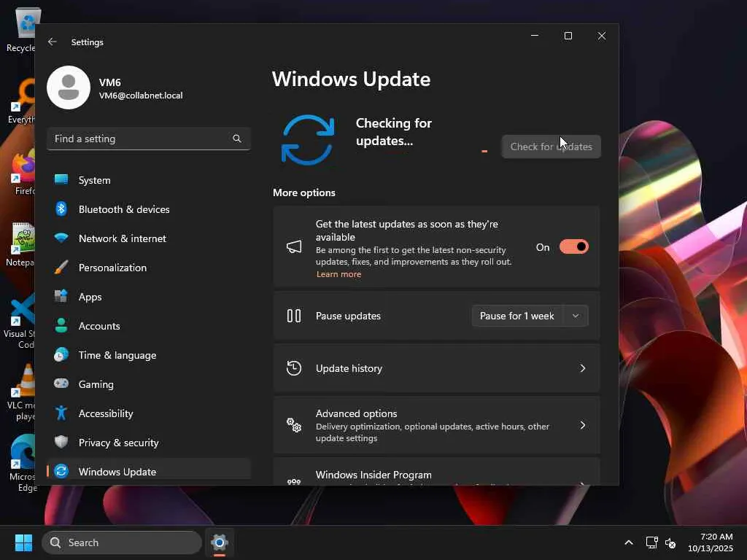Click the Bluetooth & devices icon

click(61, 209)
